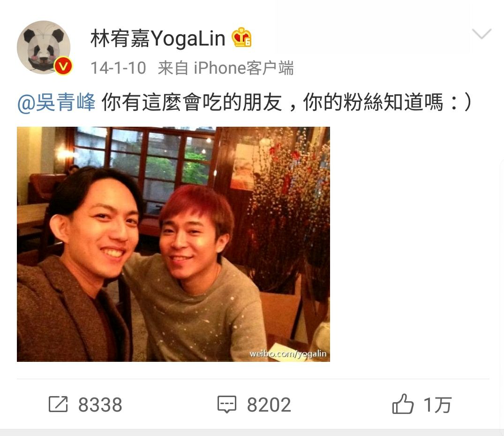504x436 pixels.
Task: Tap the 你的粉絲知道嗎 portion of the text
Action: coord(373,103)
